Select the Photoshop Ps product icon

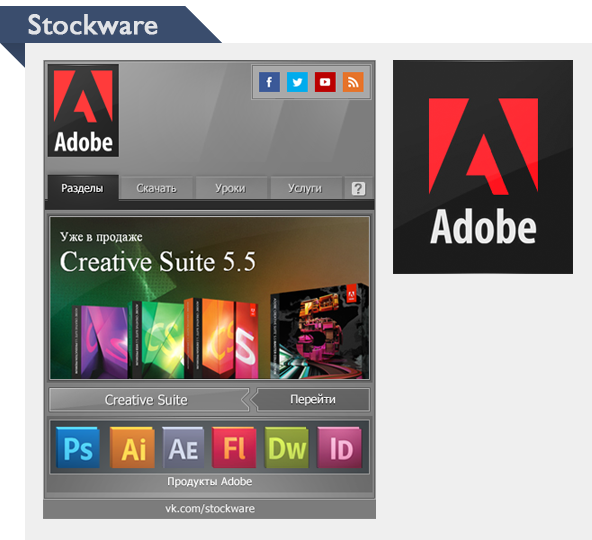tap(78, 448)
